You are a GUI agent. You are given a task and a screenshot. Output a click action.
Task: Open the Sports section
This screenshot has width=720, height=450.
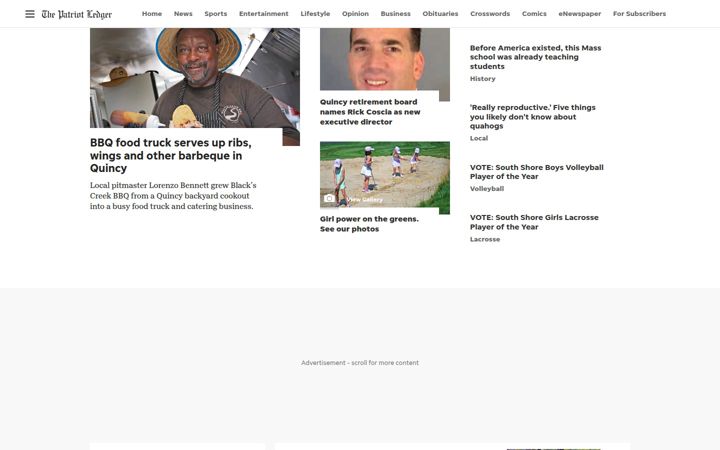coord(215,14)
